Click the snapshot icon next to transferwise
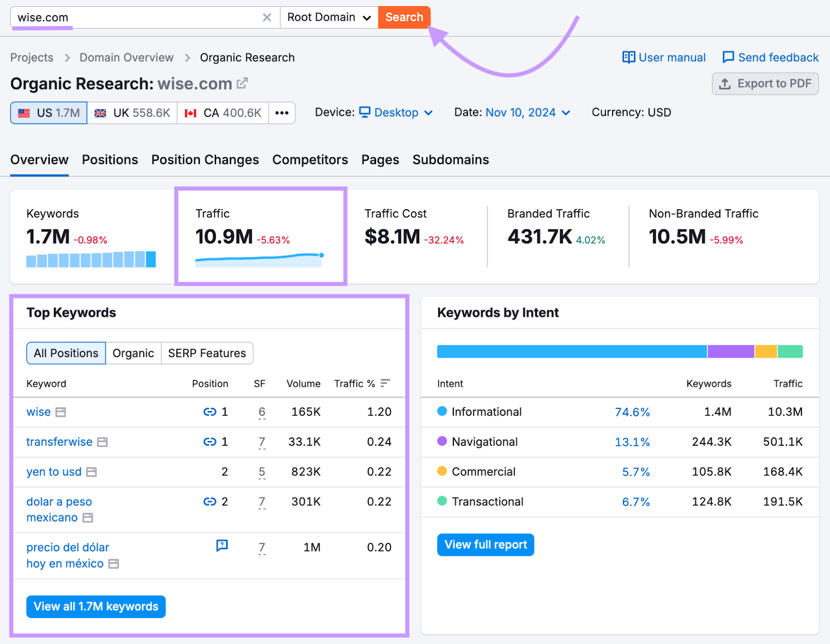This screenshot has width=830, height=644. click(x=102, y=442)
